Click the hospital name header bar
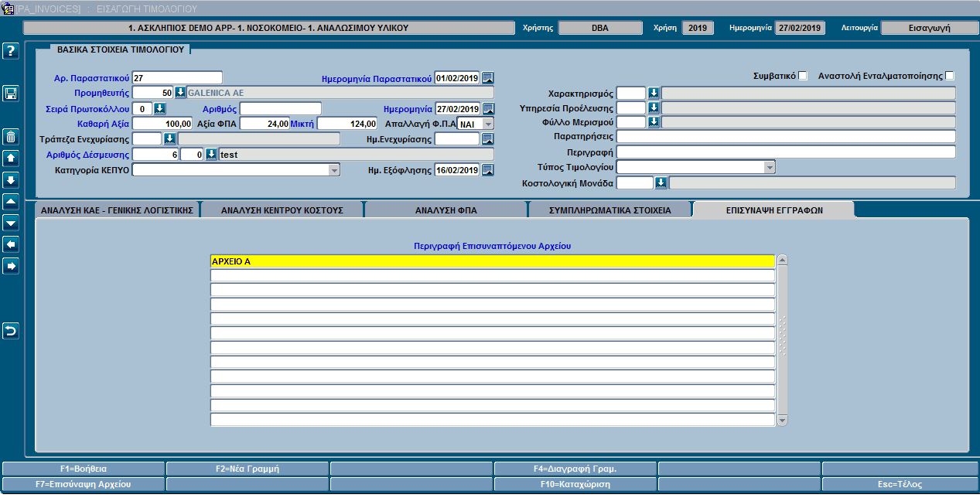Image resolution: width=980 pixels, height=498 pixels. (x=268, y=28)
